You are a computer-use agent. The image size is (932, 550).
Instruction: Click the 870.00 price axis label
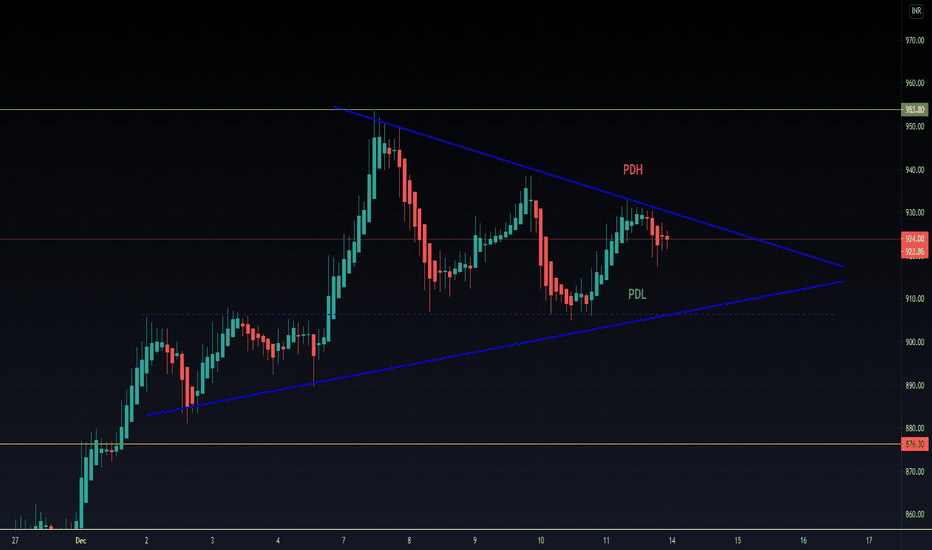tap(915, 472)
